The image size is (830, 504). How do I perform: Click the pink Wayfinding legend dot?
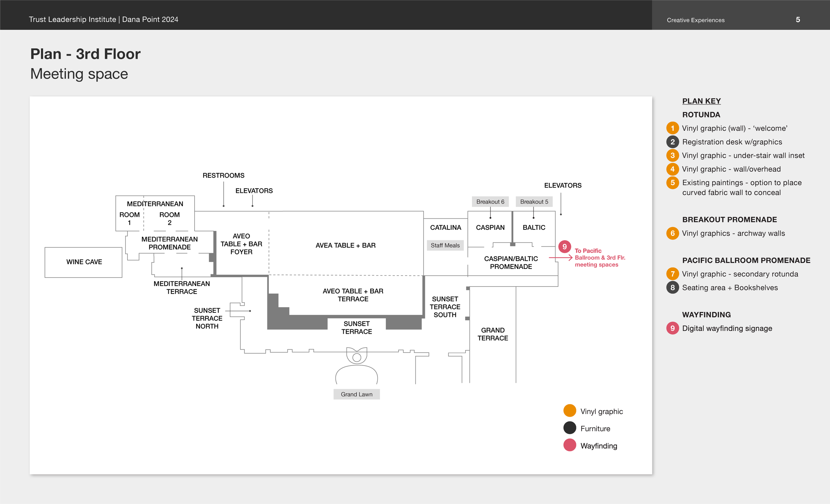(x=570, y=445)
